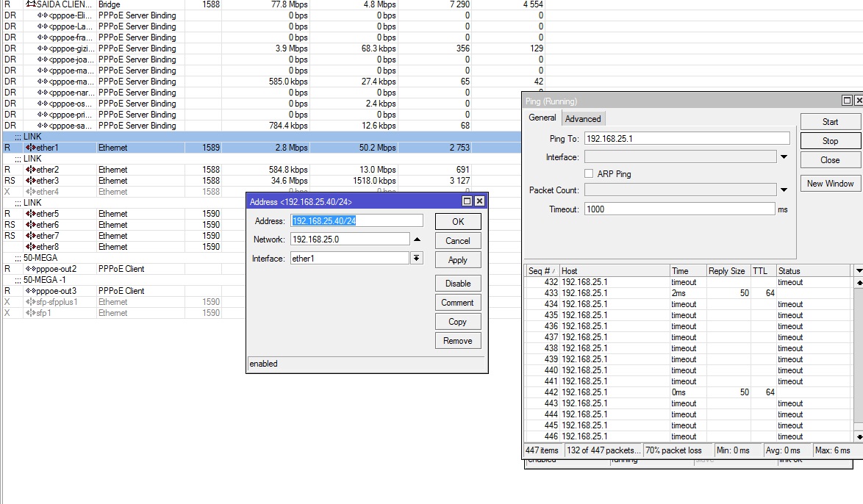Viewport: 863px width, 504px height.
Task: Click Close in the Ping window
Action: click(x=830, y=160)
